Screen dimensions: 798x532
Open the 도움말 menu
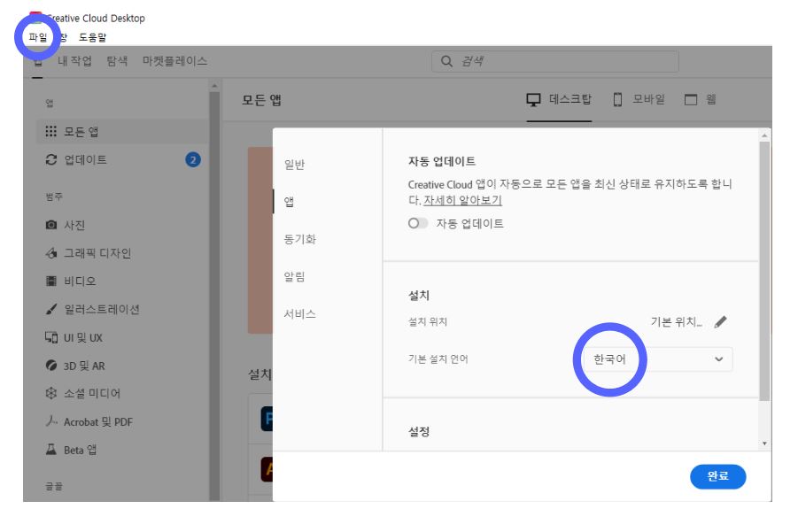(x=93, y=37)
